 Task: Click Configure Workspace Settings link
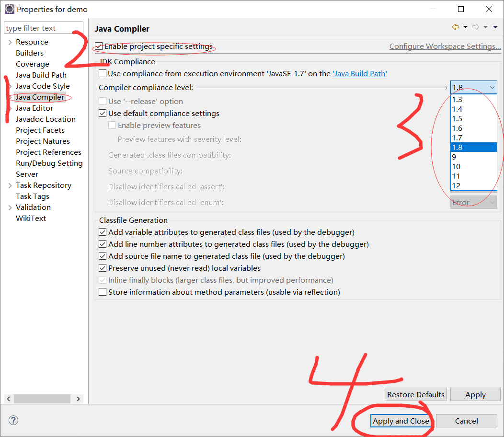pyautogui.click(x=445, y=46)
